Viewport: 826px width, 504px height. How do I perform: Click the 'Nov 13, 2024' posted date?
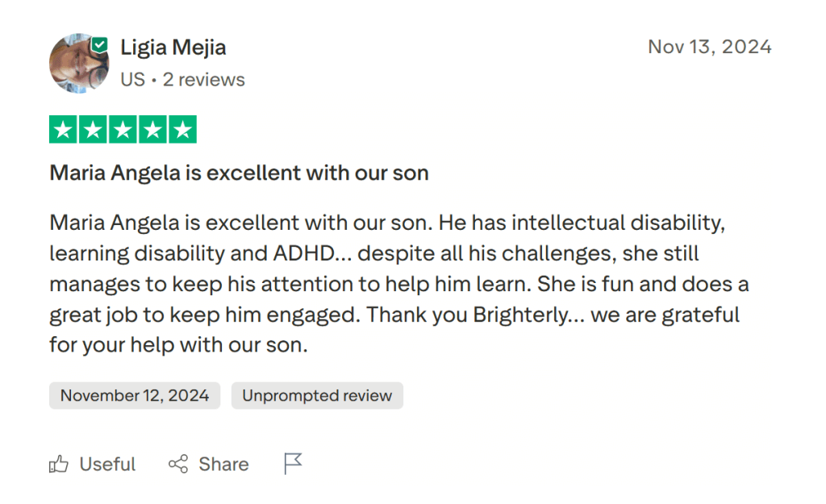710,47
